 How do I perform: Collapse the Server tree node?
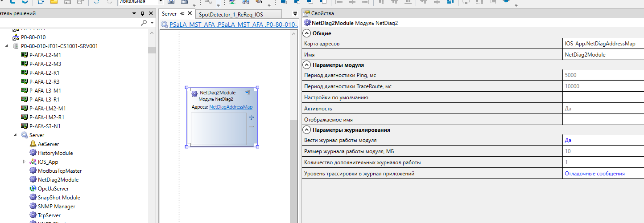pyautogui.click(x=15, y=135)
